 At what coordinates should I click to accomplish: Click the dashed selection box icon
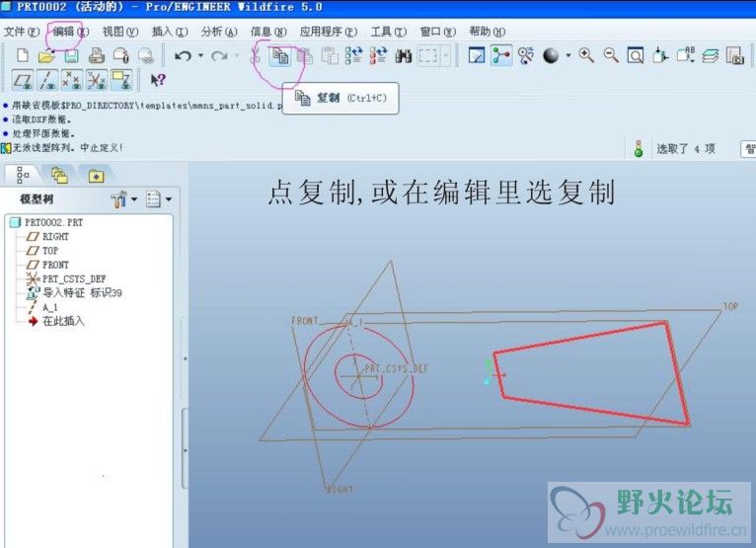tap(428, 56)
